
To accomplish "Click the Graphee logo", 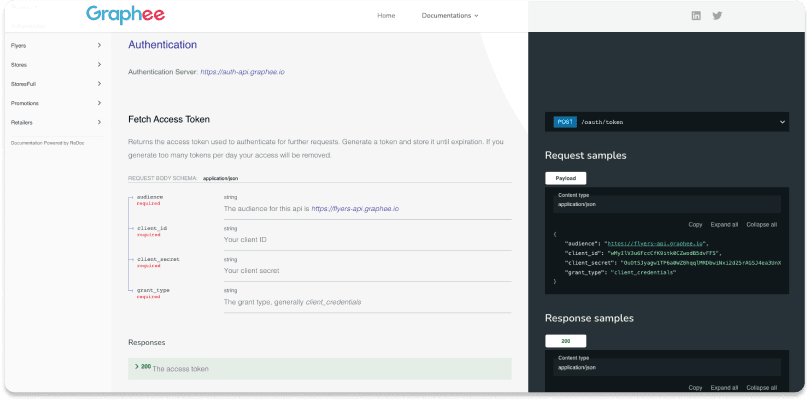I will (125, 15).
